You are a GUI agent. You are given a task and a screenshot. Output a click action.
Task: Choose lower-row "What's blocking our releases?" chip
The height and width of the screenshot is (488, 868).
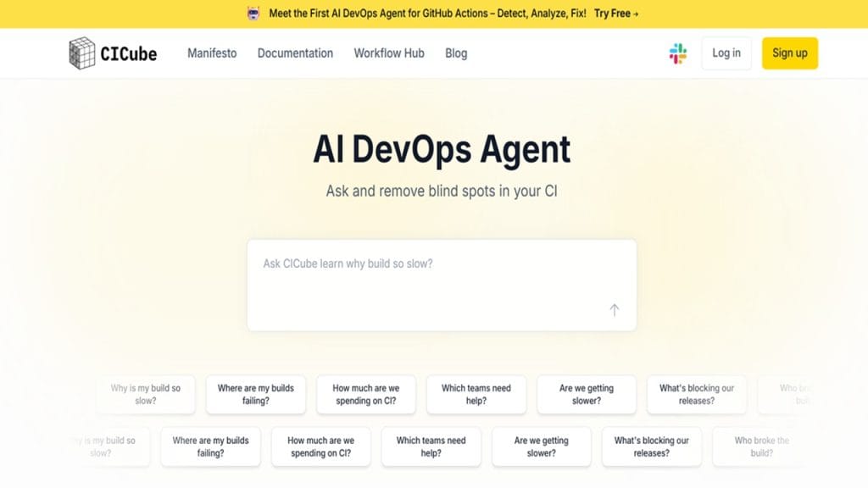coord(652,446)
